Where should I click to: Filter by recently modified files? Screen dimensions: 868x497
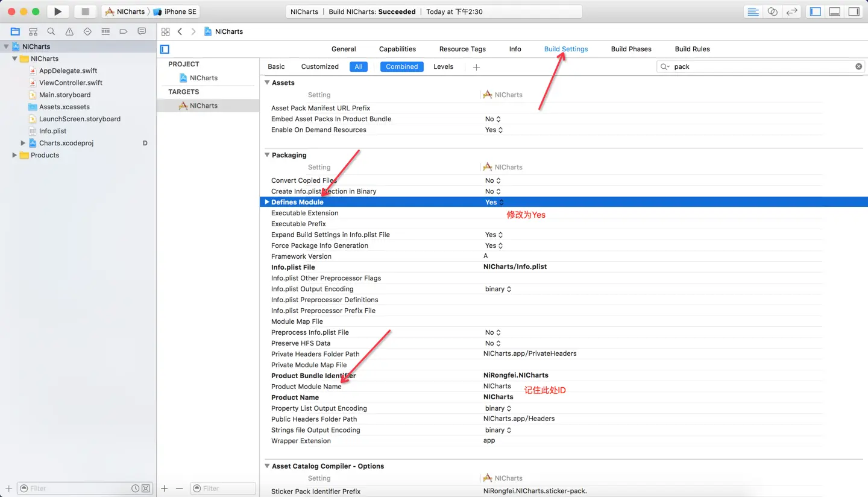tap(136, 488)
